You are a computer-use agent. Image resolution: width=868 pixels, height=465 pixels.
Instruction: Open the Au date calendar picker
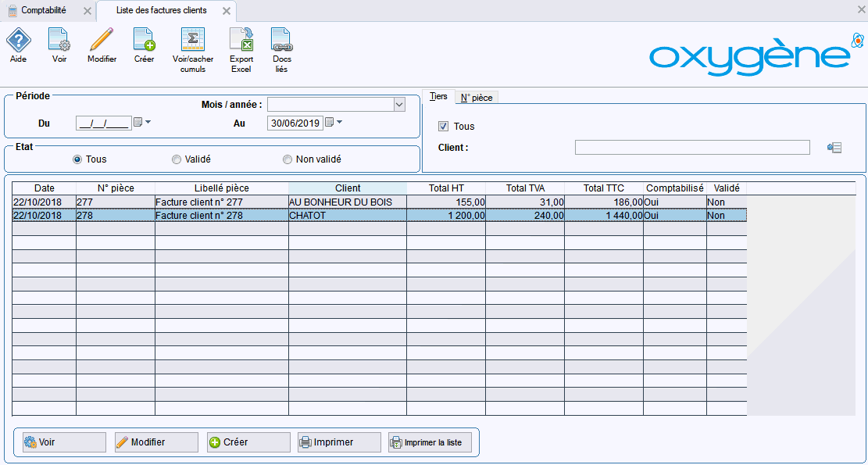coord(330,123)
